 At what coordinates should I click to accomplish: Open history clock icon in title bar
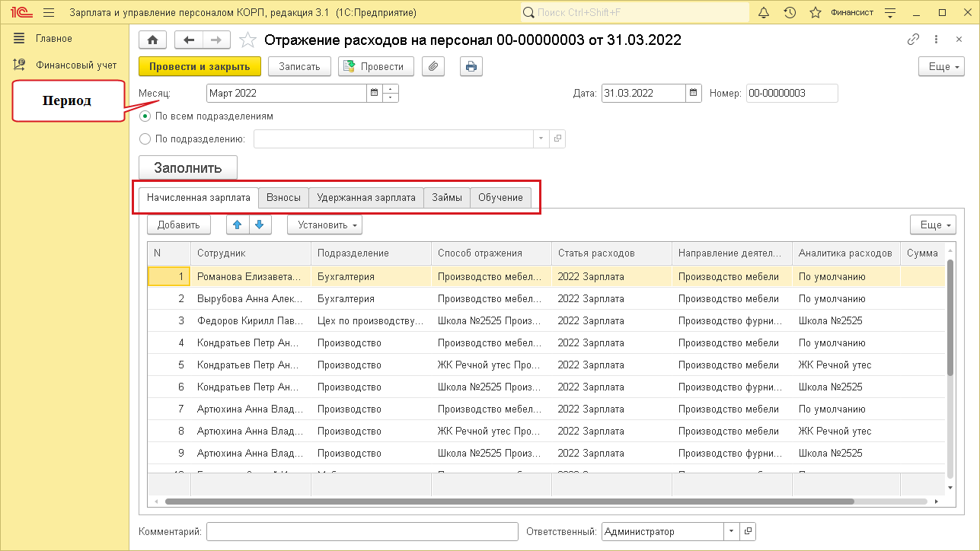click(790, 13)
